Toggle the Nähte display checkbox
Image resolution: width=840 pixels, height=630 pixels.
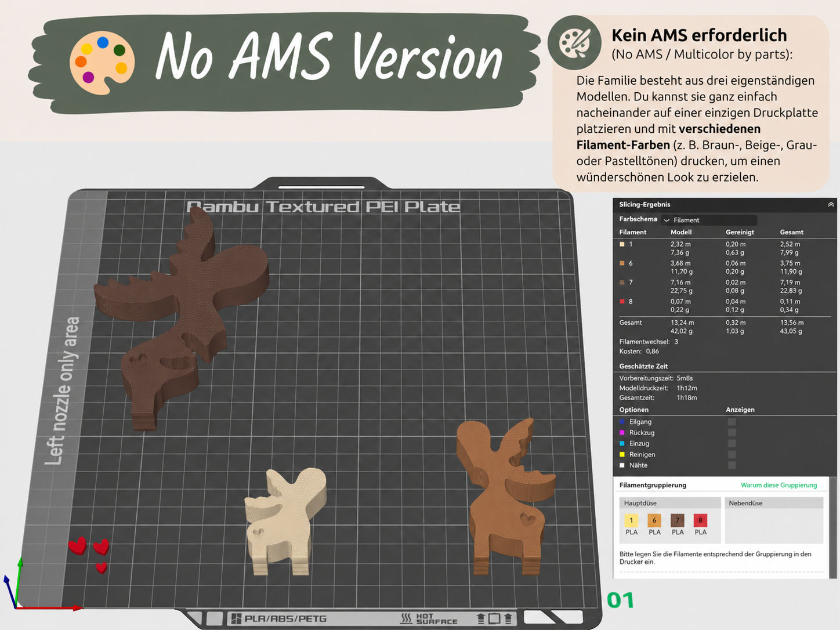(732, 465)
